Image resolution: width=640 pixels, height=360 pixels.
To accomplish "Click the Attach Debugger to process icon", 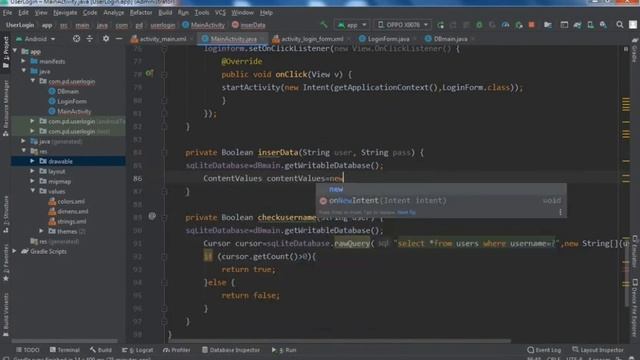I will 519,25.
